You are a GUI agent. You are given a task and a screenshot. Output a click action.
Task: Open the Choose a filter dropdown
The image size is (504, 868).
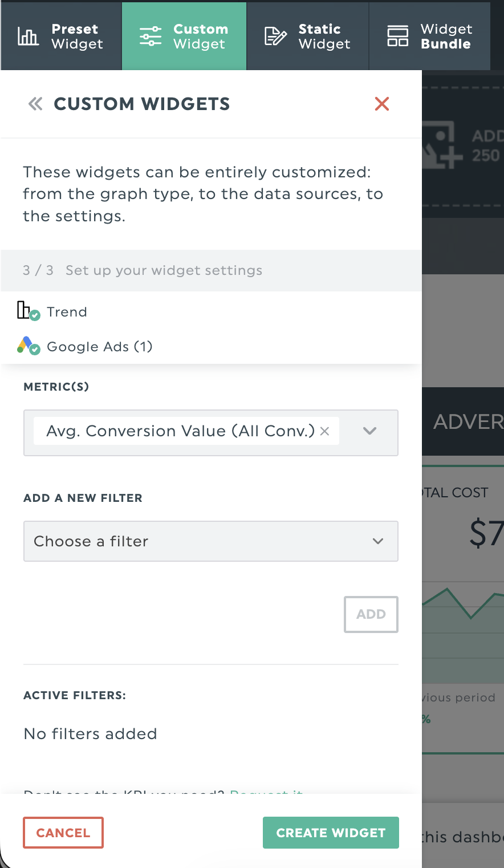[x=210, y=541]
